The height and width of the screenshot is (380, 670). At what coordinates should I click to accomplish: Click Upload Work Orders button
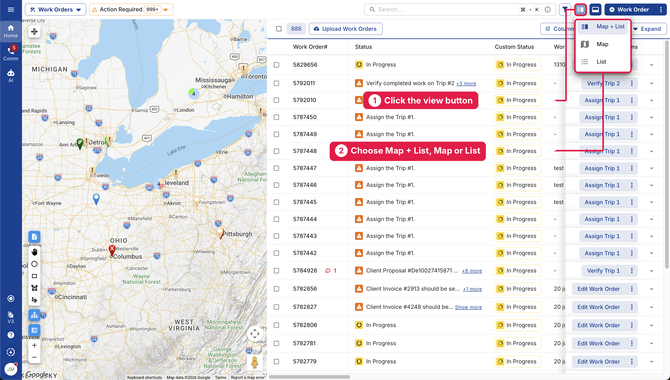coord(345,29)
